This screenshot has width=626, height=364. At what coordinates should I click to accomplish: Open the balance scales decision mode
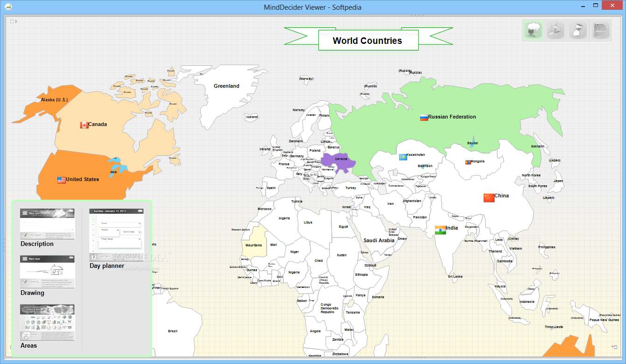click(x=556, y=30)
